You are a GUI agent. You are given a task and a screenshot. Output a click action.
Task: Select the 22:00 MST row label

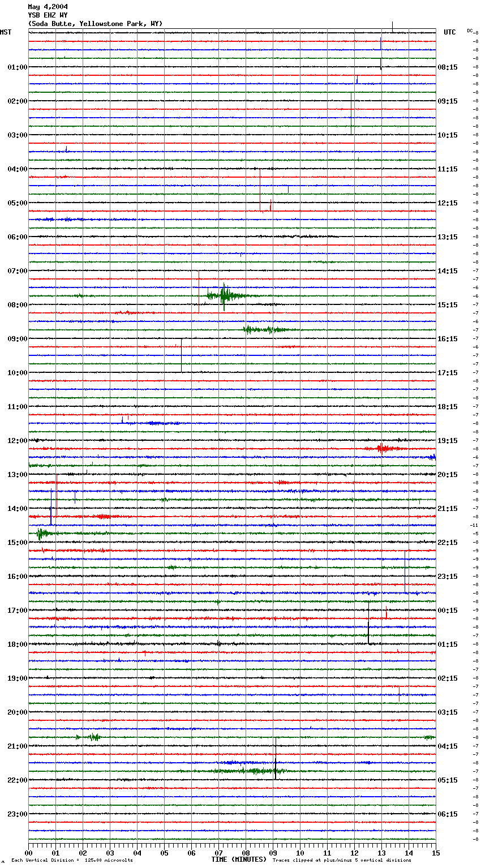[x=18, y=780]
